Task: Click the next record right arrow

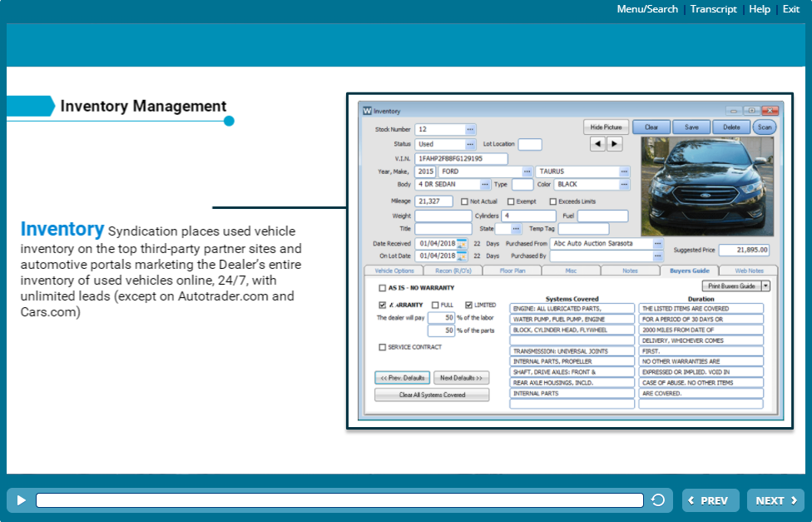Action: (x=614, y=144)
